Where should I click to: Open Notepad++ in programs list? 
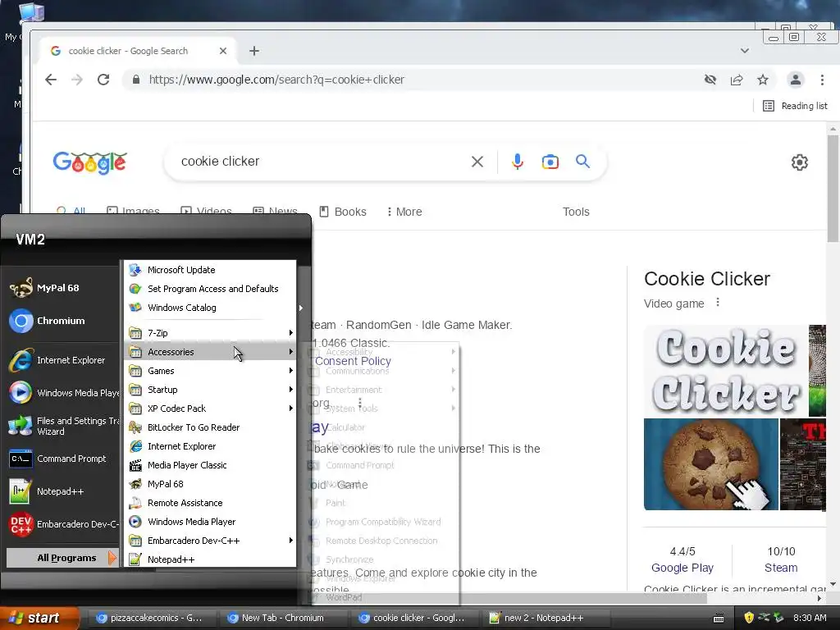210,559
